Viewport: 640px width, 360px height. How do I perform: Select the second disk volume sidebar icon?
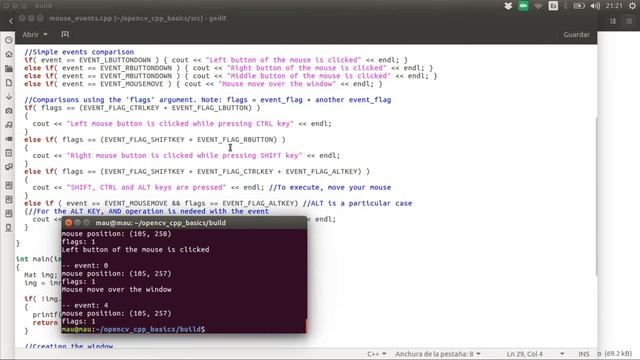coord(9,199)
